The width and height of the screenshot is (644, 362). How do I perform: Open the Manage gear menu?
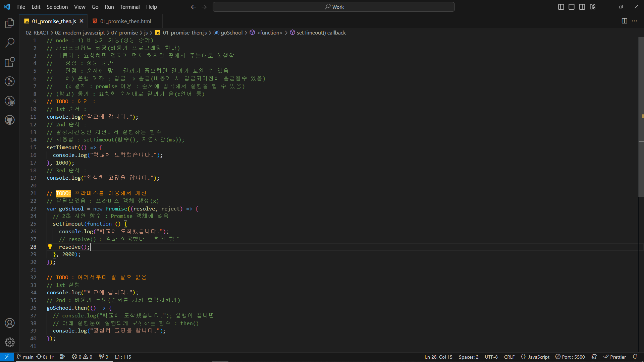(x=10, y=342)
